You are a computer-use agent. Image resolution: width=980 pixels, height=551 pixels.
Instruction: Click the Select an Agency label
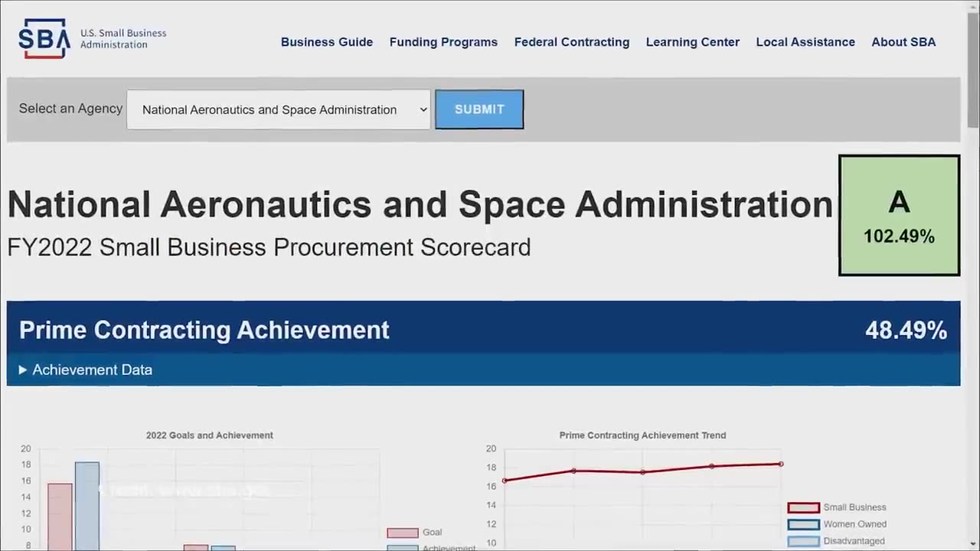coord(70,109)
